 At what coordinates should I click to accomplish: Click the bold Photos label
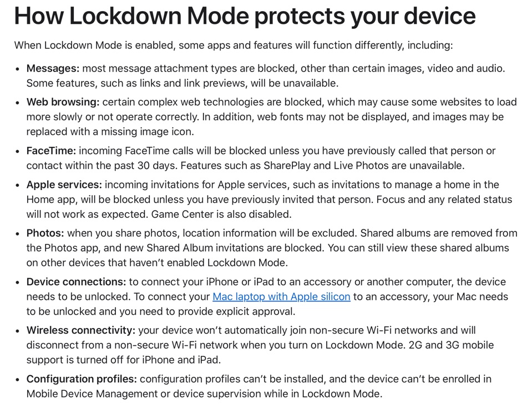45,233
